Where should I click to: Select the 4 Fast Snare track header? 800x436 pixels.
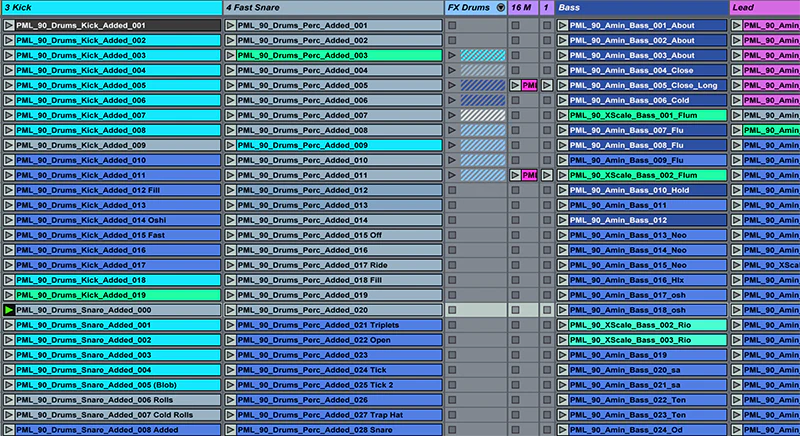coord(333,8)
